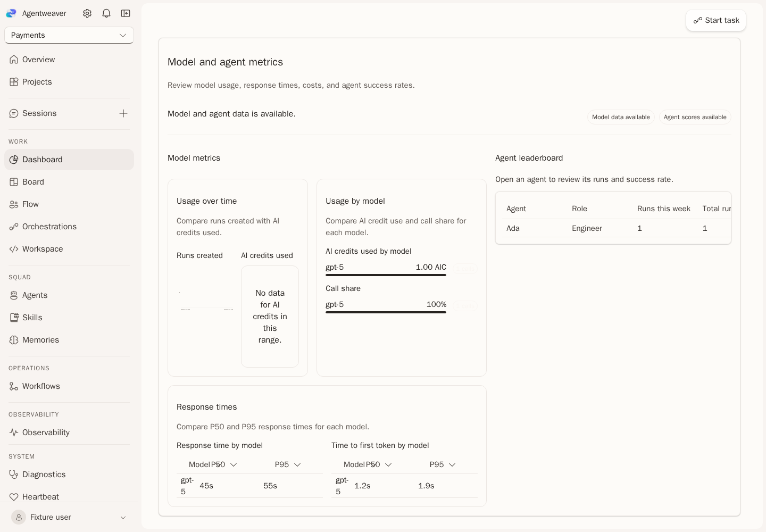Click the Board icon
The width and height of the screenshot is (766, 532).
tap(14, 182)
